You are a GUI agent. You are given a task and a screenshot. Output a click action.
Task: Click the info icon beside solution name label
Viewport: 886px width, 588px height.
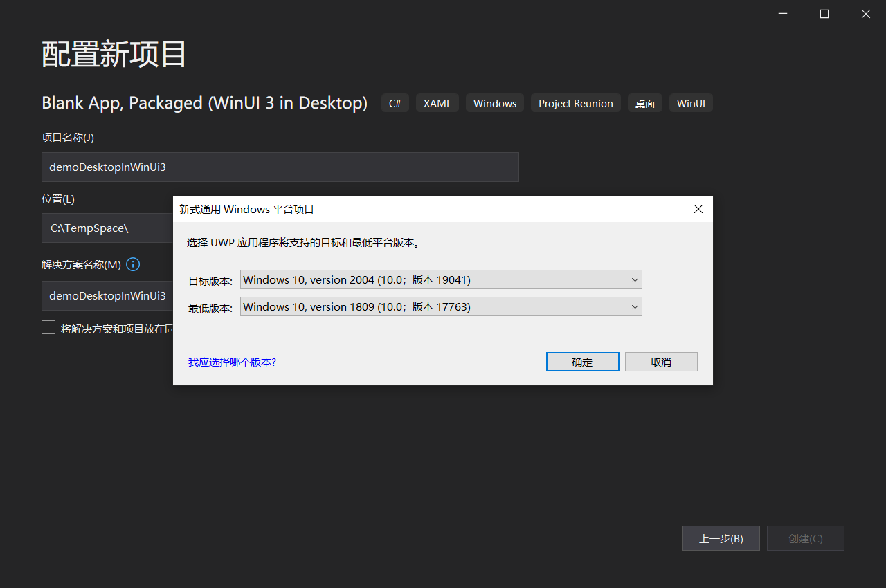133,264
